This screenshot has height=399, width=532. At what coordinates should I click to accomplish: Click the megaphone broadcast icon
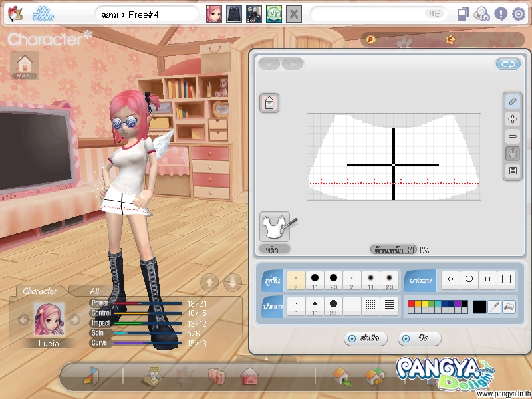[435, 13]
